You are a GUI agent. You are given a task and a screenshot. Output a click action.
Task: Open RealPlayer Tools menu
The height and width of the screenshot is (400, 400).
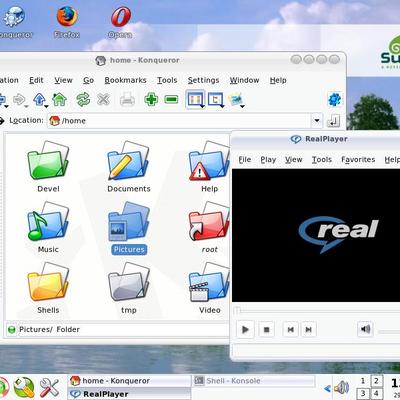322,160
